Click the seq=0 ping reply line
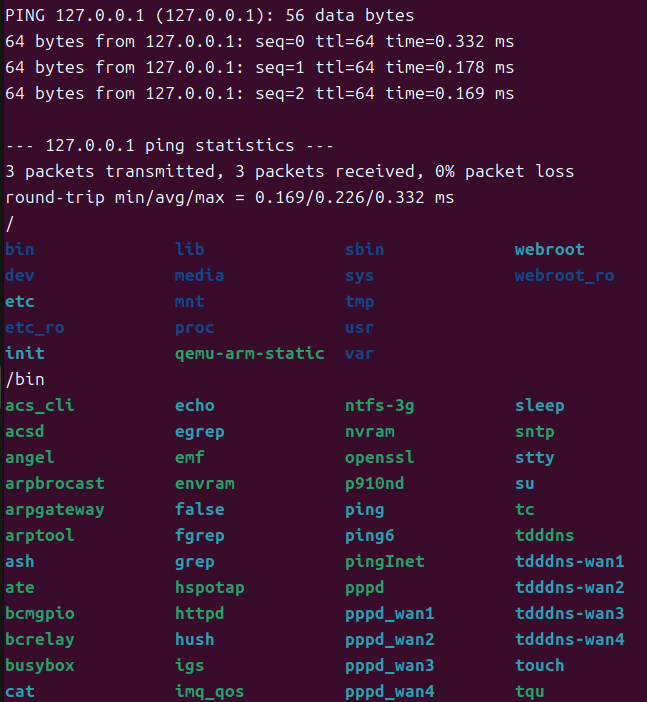Image resolution: width=647 pixels, height=702 pixels. pos(259,42)
